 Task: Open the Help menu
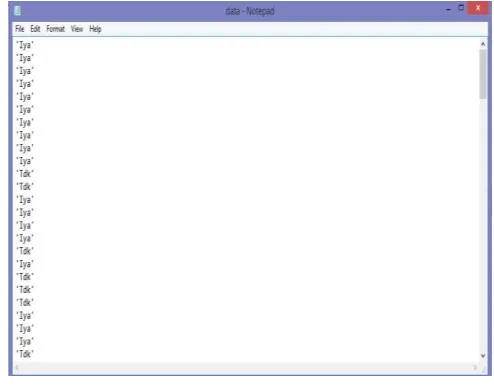(x=95, y=29)
